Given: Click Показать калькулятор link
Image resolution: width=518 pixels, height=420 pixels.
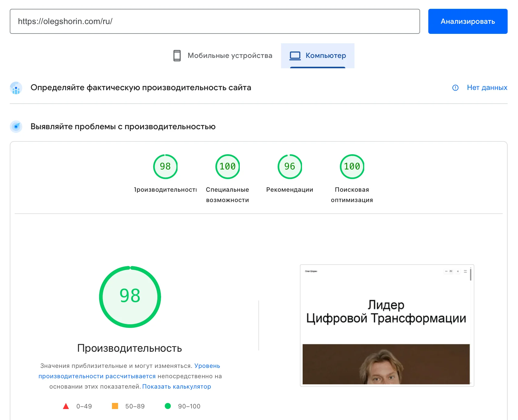Looking at the screenshot, I should point(177,386).
